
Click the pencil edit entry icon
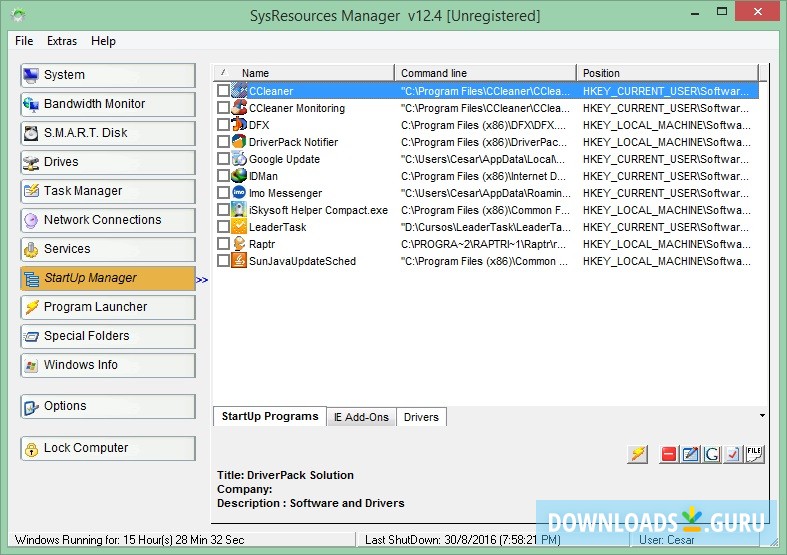pyautogui.click(x=690, y=454)
